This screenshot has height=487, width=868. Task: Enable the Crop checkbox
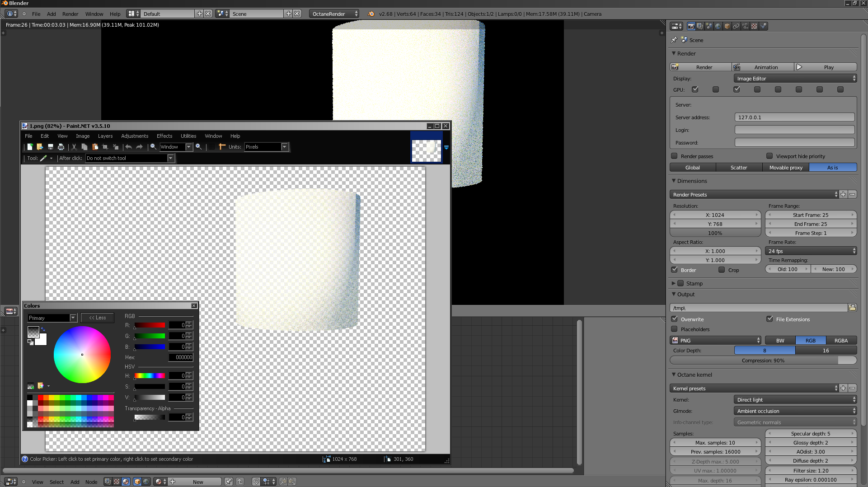click(722, 270)
